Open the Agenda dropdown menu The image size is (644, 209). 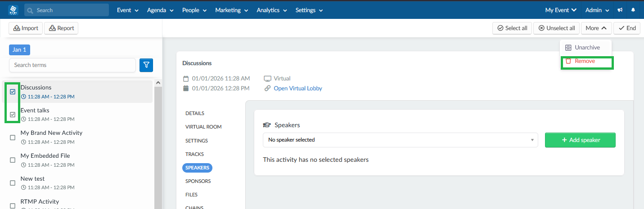(160, 10)
